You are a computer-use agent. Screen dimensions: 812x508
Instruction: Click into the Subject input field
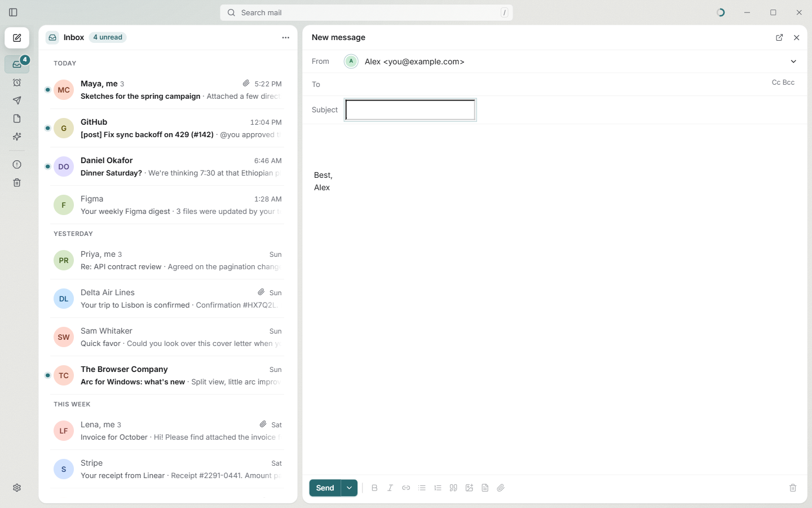pos(411,110)
